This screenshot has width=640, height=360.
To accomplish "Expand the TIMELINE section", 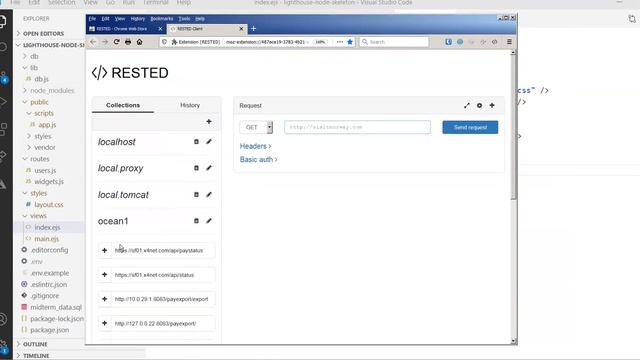I will pyautogui.click(x=36, y=356).
